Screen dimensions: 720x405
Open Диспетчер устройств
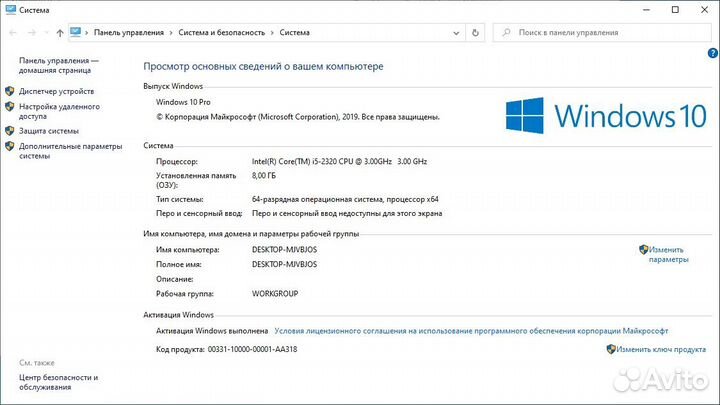click(58, 92)
